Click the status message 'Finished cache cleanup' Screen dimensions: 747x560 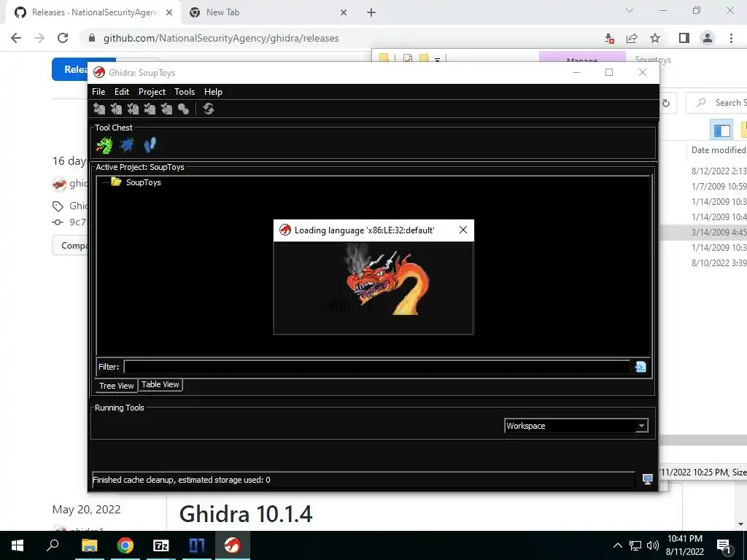(x=182, y=480)
